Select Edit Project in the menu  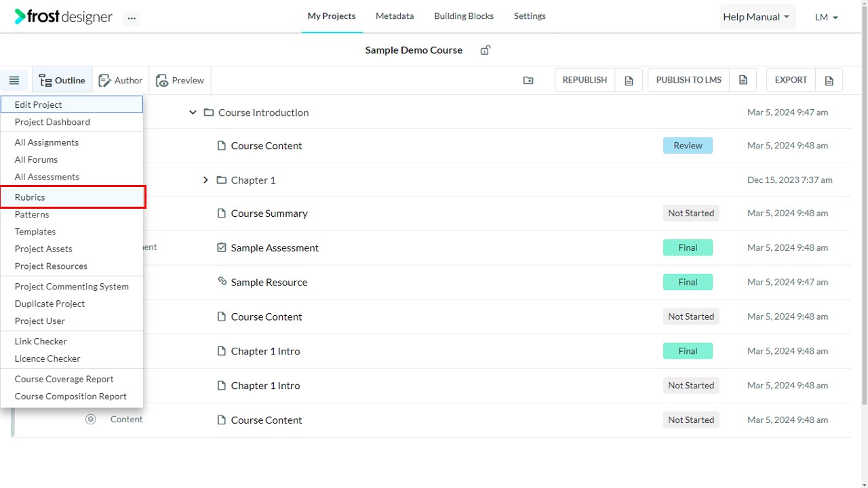click(72, 104)
